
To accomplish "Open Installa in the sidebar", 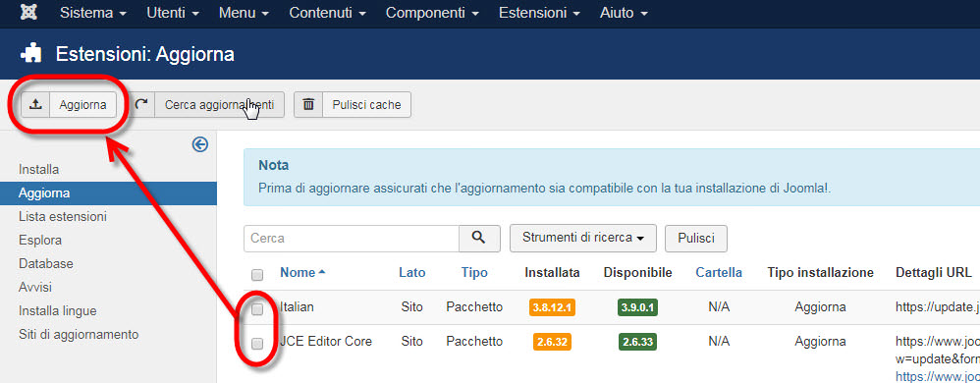I will coord(38,169).
